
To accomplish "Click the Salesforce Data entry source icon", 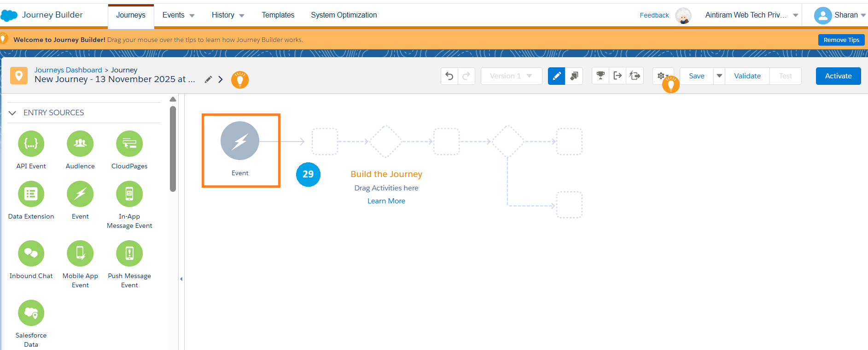I will pos(31,313).
